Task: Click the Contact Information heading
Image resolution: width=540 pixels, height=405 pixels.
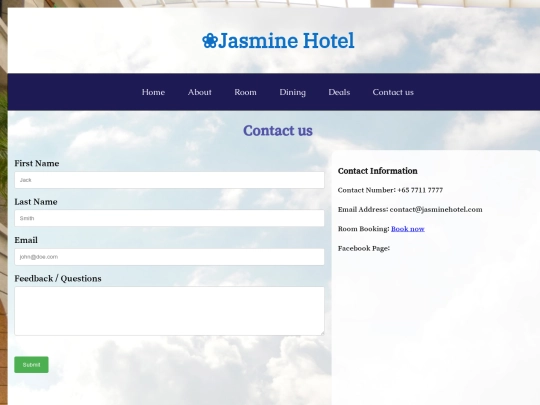Action: tap(377, 171)
